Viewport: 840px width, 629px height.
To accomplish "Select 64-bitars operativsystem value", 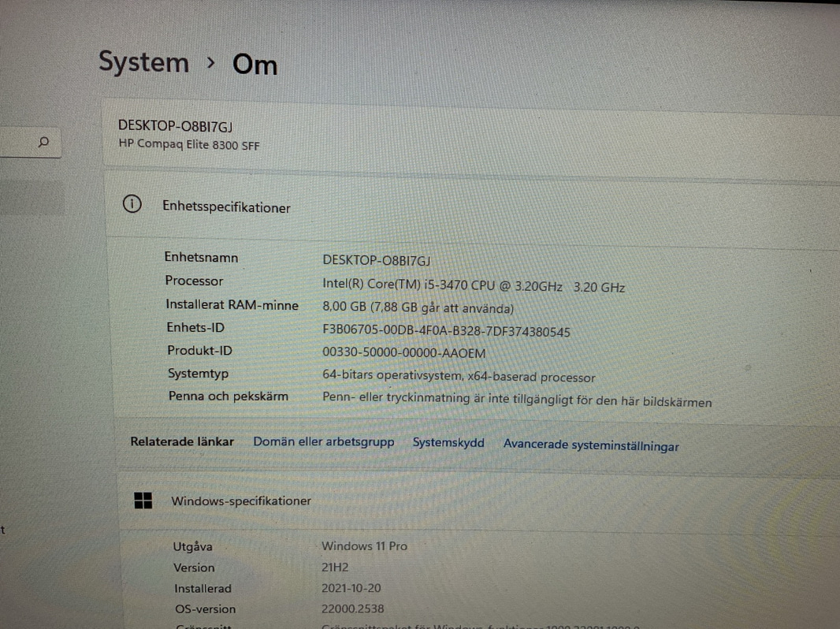I will click(x=459, y=375).
